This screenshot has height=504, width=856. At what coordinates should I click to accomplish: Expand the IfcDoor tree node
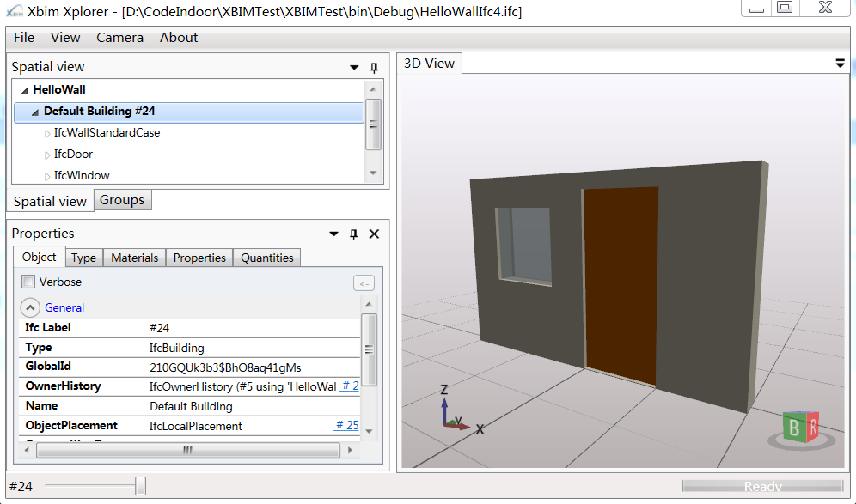(x=47, y=155)
